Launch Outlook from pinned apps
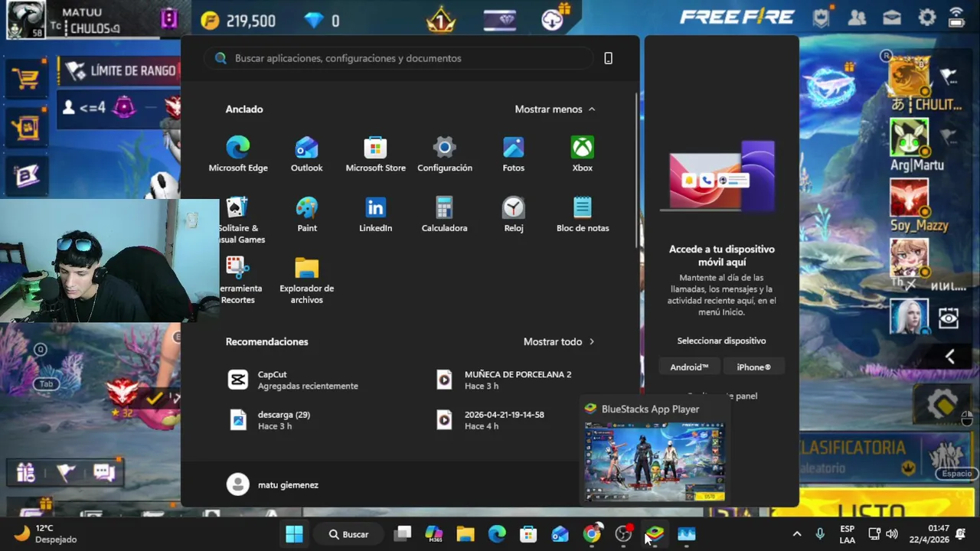 [x=306, y=154]
